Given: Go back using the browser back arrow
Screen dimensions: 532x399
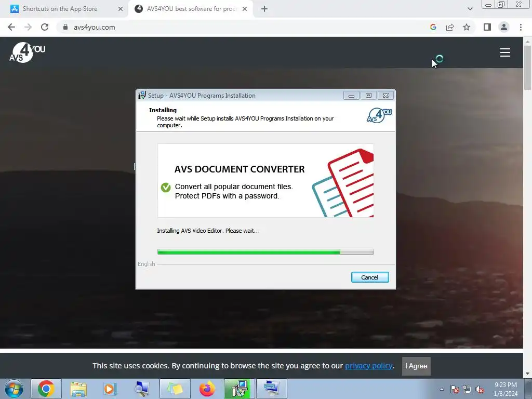Looking at the screenshot, I should pos(11,27).
